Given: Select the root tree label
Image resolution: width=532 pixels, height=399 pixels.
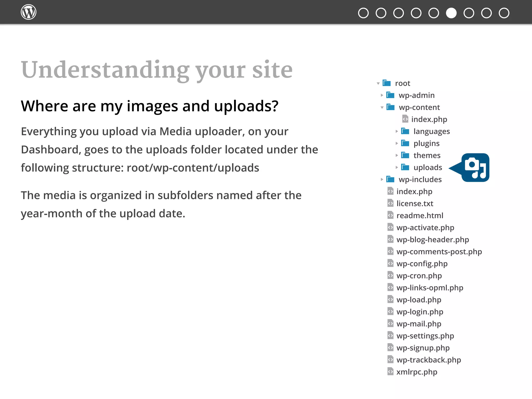Looking at the screenshot, I should [x=403, y=83].
